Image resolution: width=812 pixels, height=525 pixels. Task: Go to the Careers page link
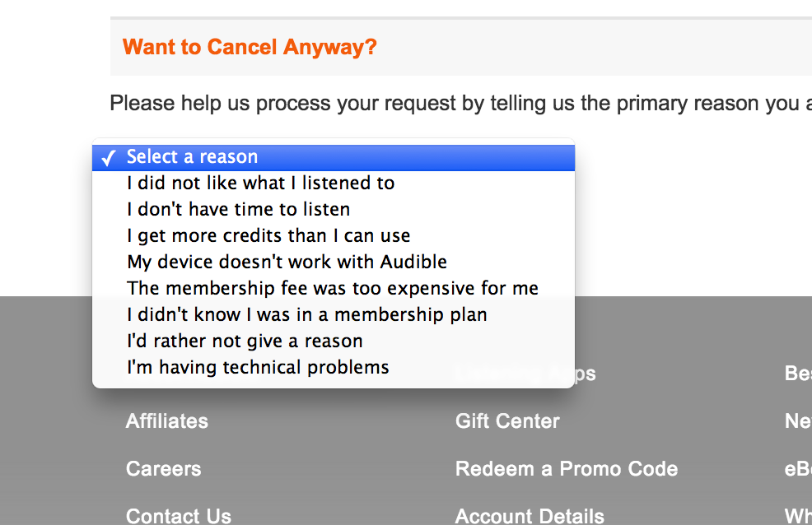point(163,469)
